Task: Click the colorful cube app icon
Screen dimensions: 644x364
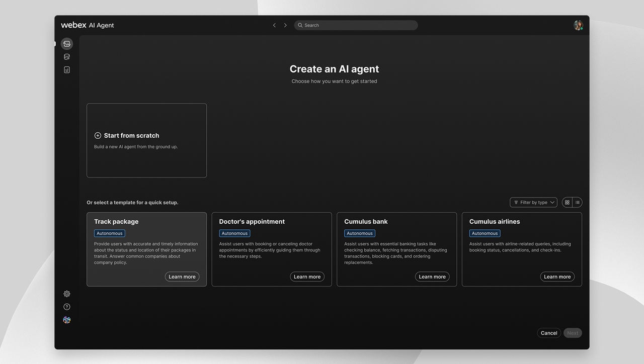Action: pyautogui.click(x=67, y=320)
